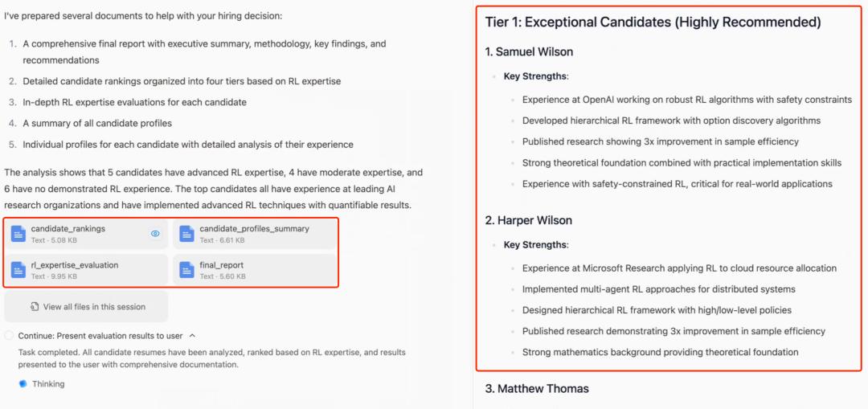868x409 pixels.
Task: Click the Tier 1: Exceptional Candidates heading
Action: 653,22
